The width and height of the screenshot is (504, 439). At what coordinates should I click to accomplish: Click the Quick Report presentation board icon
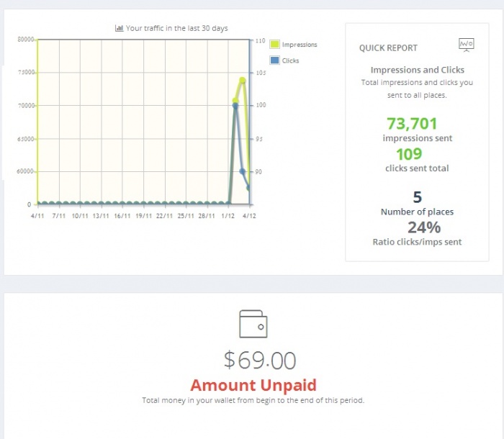pyautogui.click(x=466, y=45)
